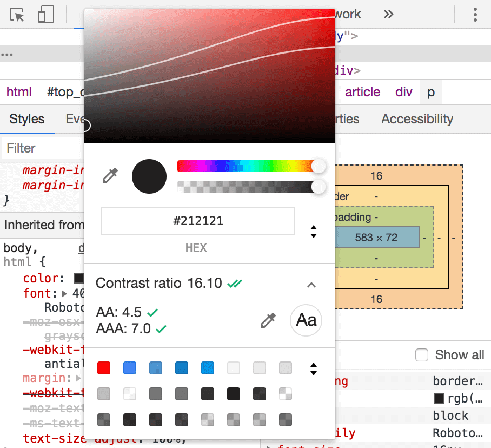Viewport: 491px width, 448px height.
Task: Select the html breadcrumb element
Action: [x=19, y=92]
